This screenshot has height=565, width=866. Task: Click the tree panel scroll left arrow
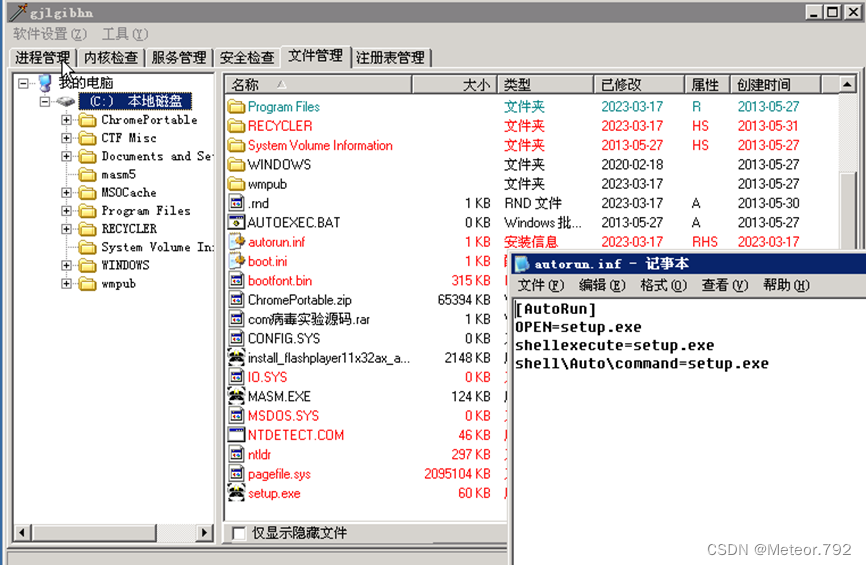tap(22, 533)
